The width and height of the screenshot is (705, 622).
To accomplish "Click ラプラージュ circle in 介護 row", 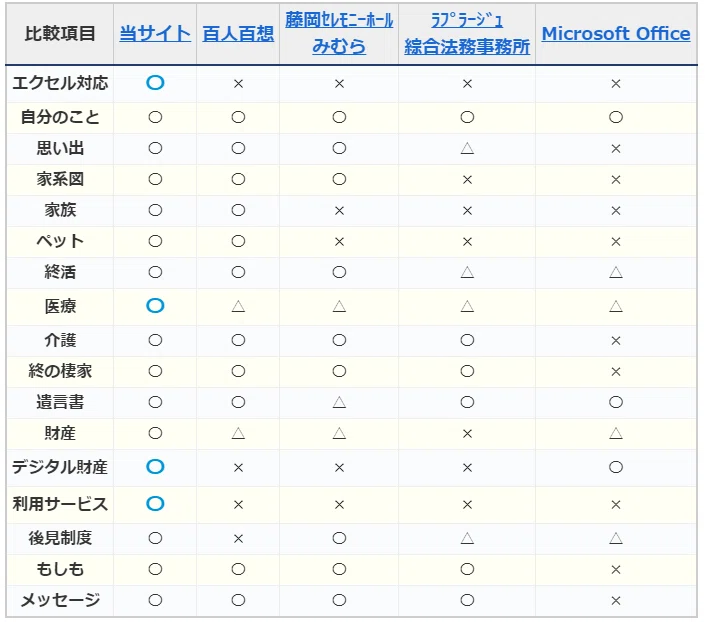I will tap(467, 340).
